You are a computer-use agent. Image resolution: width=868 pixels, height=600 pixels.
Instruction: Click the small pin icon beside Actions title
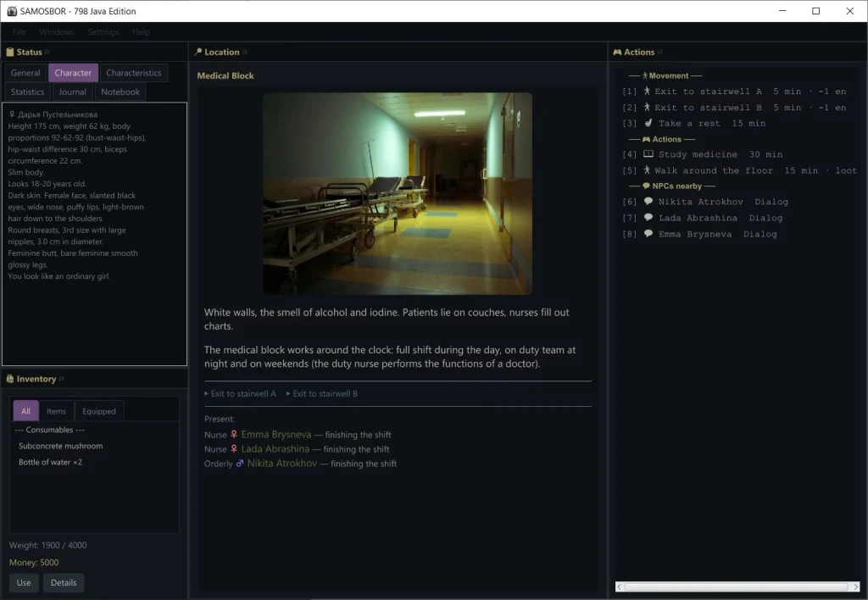coord(659,52)
